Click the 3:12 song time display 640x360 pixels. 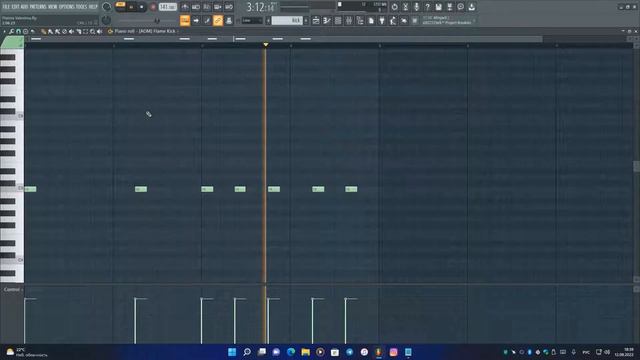[x=261, y=7]
